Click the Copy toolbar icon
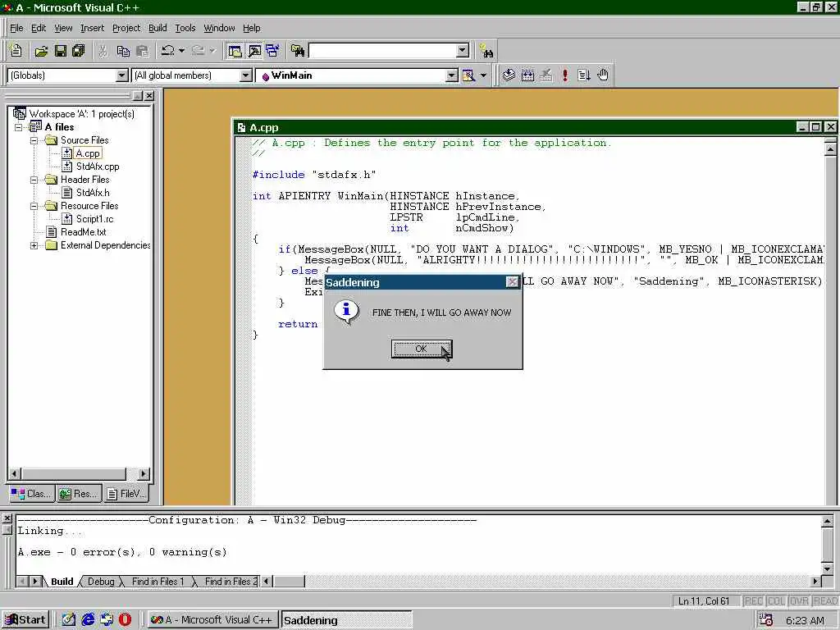This screenshot has width=840, height=630. (123, 51)
